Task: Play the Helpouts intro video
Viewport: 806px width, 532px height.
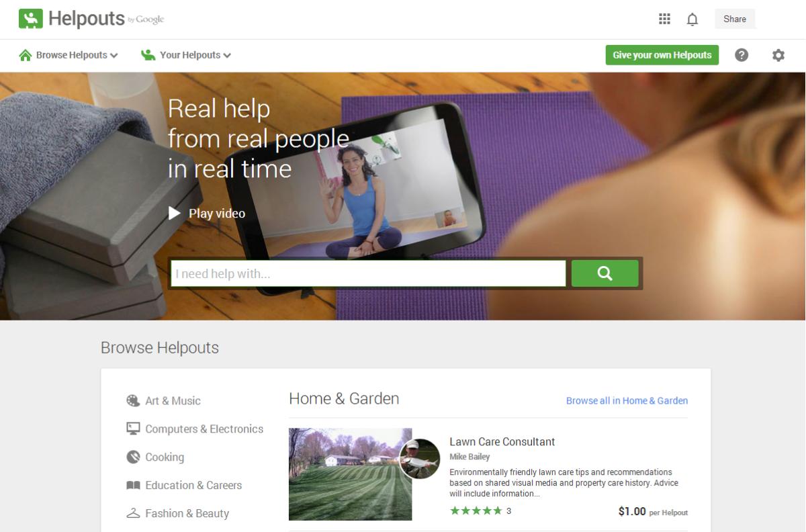Action: [208, 213]
